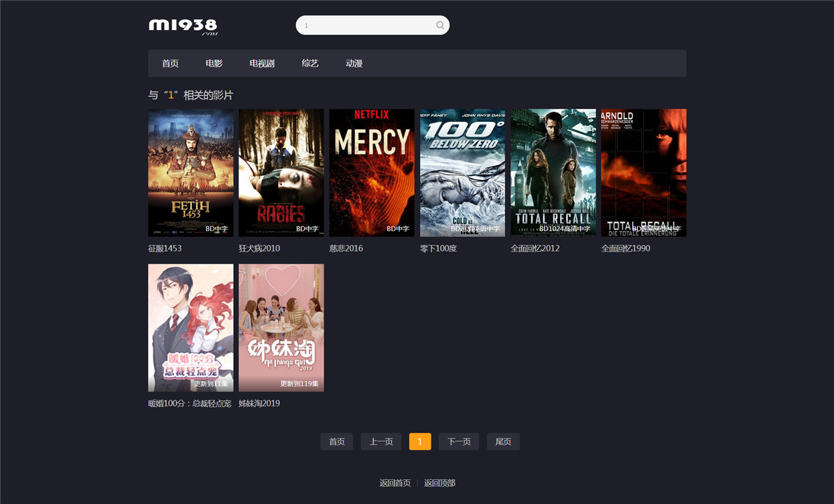This screenshot has width=834, height=504.
Task: Click the title link 暖婚100分：总裁轻点宠
Action: pyautogui.click(x=190, y=404)
